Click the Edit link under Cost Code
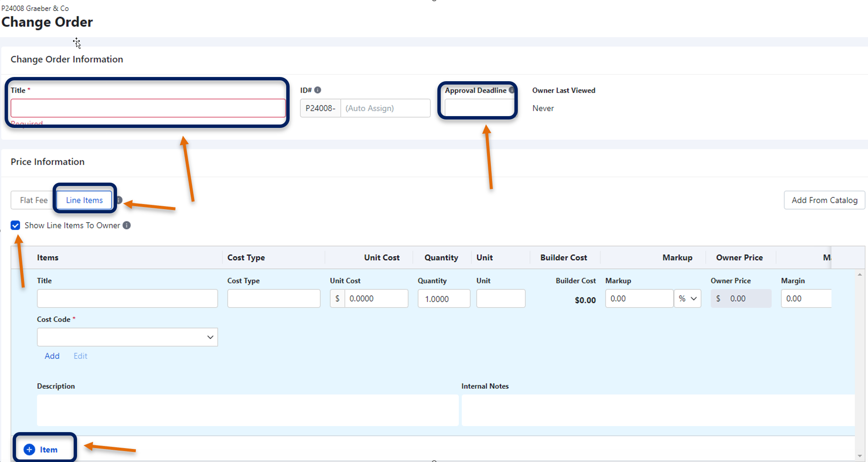The width and height of the screenshot is (868, 462). [x=80, y=356]
